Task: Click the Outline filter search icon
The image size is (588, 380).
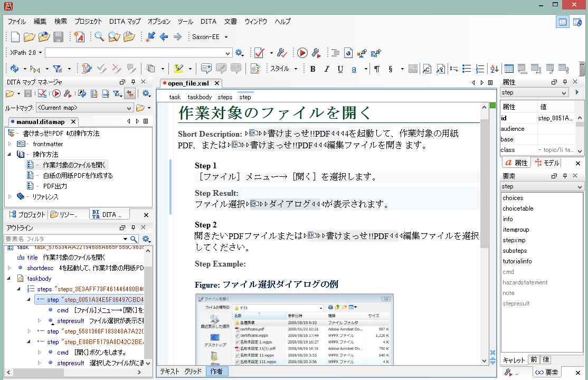Action: 134,239
